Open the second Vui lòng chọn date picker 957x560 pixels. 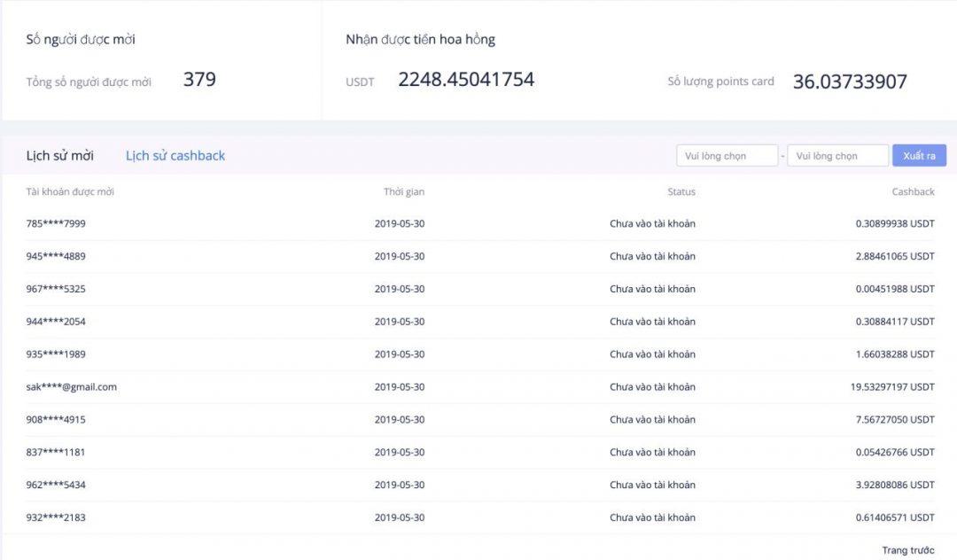[837, 156]
